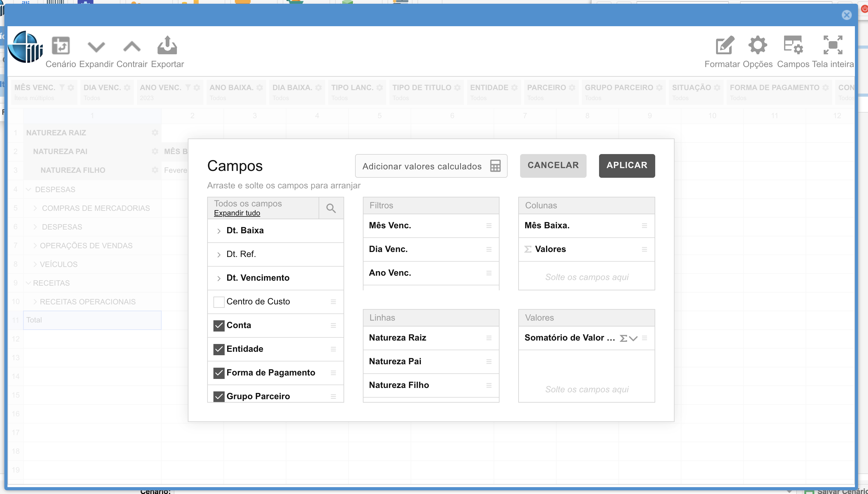The image size is (868, 494).
Task: Open the Formatar pencil icon
Action: tap(725, 46)
